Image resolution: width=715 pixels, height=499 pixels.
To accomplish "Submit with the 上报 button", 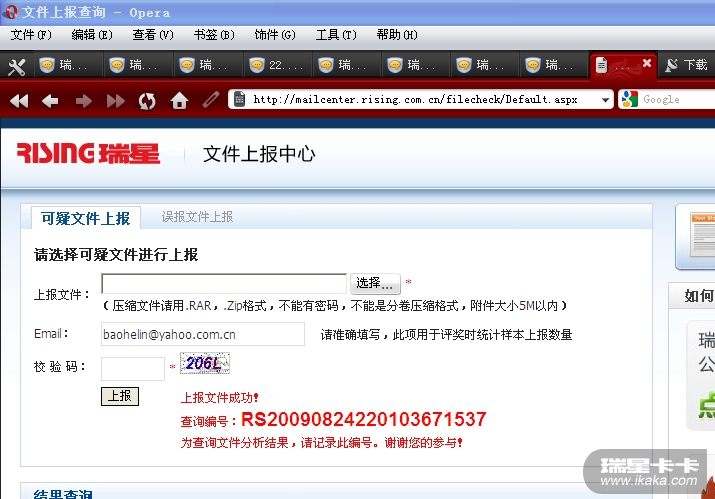I will click(120, 396).
